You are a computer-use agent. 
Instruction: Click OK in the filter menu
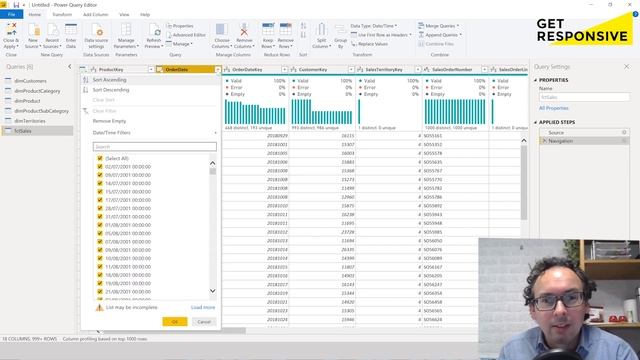point(175,322)
